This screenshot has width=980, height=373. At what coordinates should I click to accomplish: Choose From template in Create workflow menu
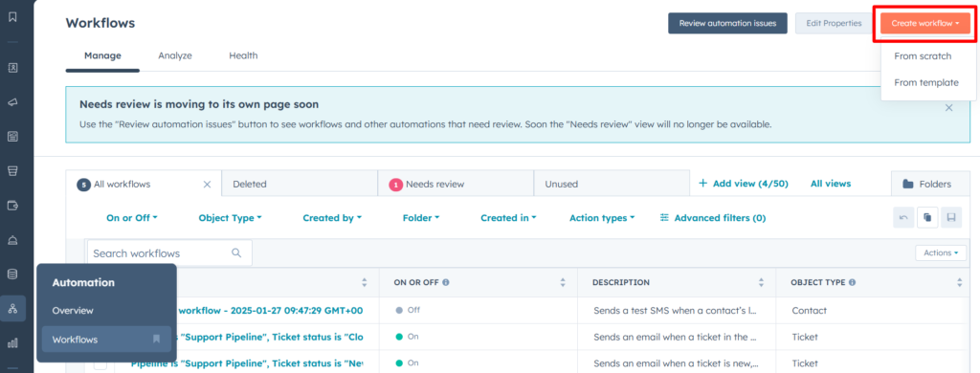(x=926, y=82)
